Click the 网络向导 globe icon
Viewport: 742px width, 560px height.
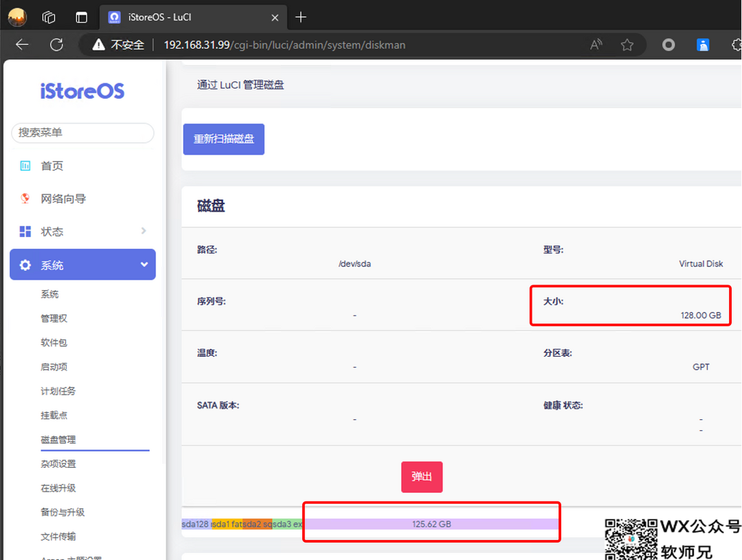pos(25,199)
